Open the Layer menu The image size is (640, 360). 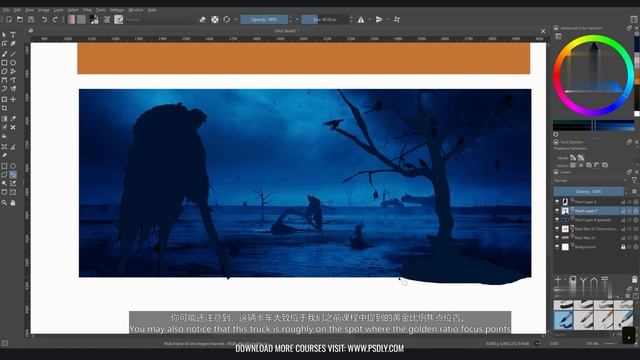58,10
